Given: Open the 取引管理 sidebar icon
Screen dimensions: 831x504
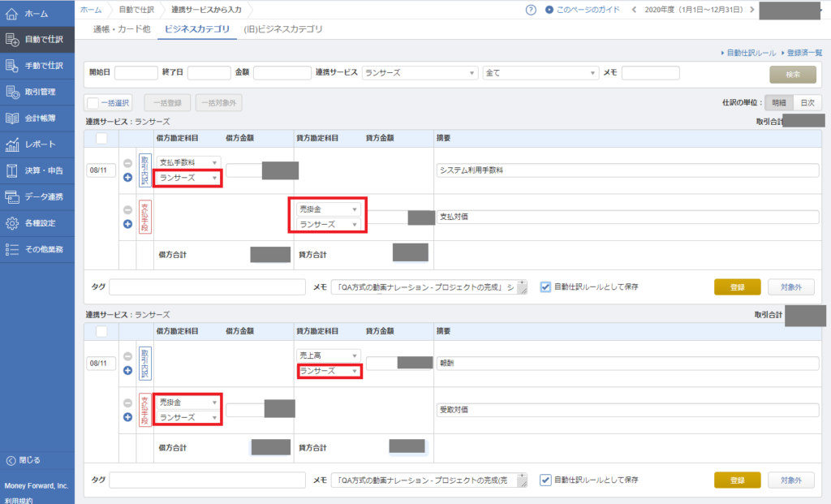Looking at the screenshot, I should [12, 92].
